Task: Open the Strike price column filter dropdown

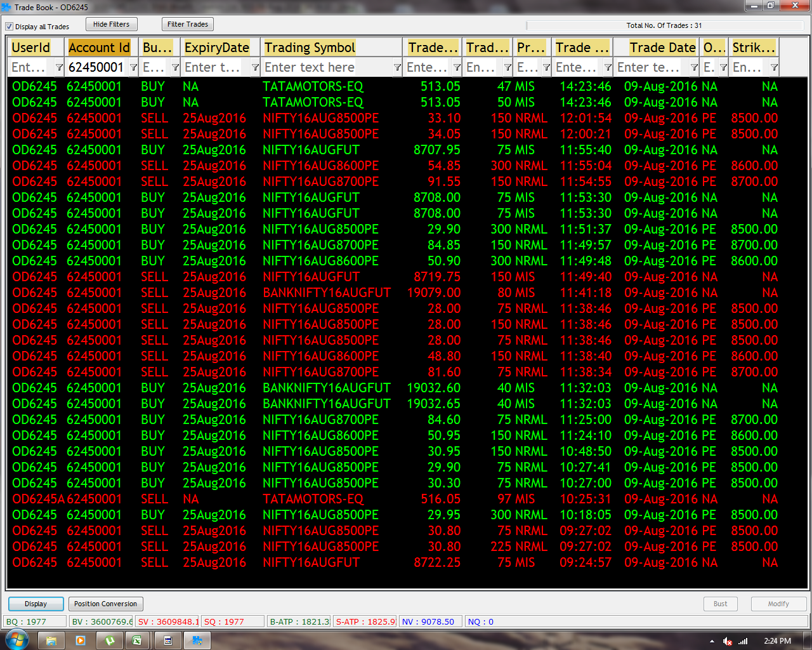Action: (774, 67)
